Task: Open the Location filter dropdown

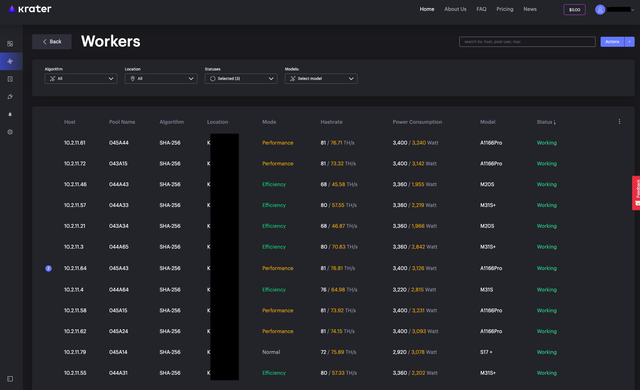Action: (x=161, y=79)
